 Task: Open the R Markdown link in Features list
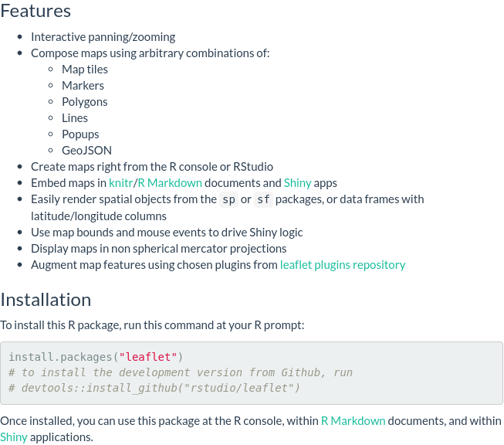(x=170, y=183)
